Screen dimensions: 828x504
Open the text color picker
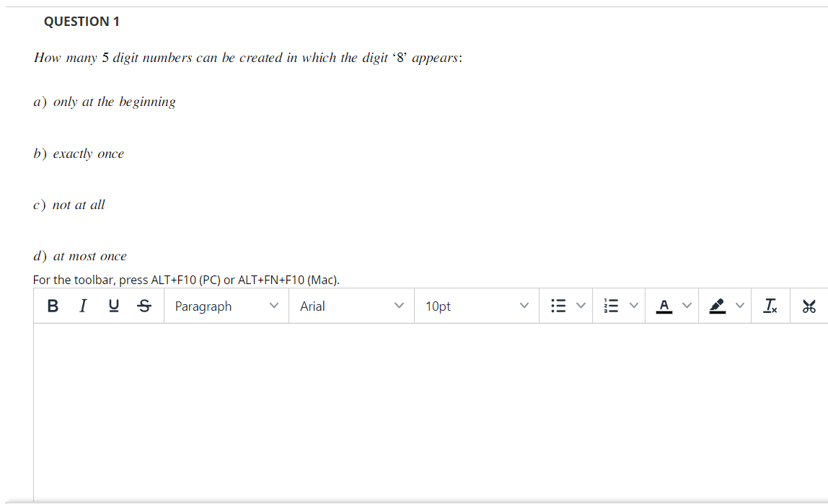coord(663,305)
